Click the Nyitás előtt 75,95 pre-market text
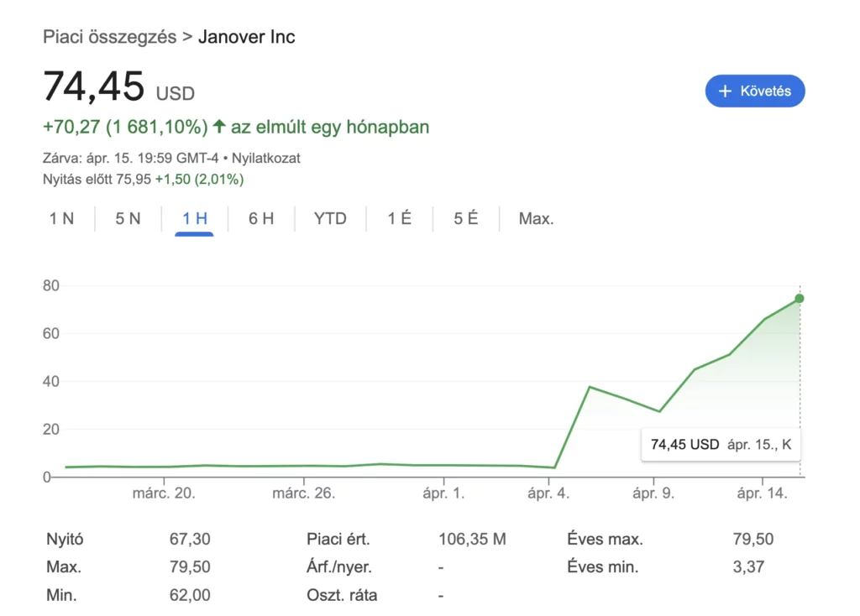Viewport: 860px width, 616px height. 97,180
